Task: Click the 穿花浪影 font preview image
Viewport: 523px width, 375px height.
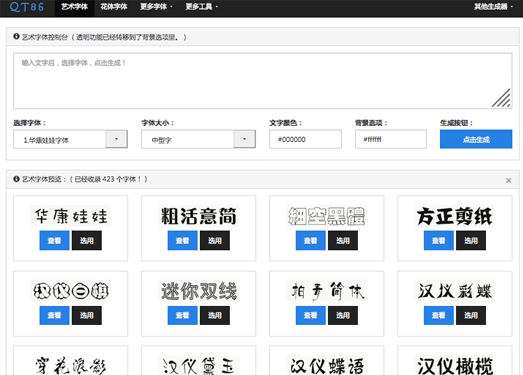Action: point(71,365)
